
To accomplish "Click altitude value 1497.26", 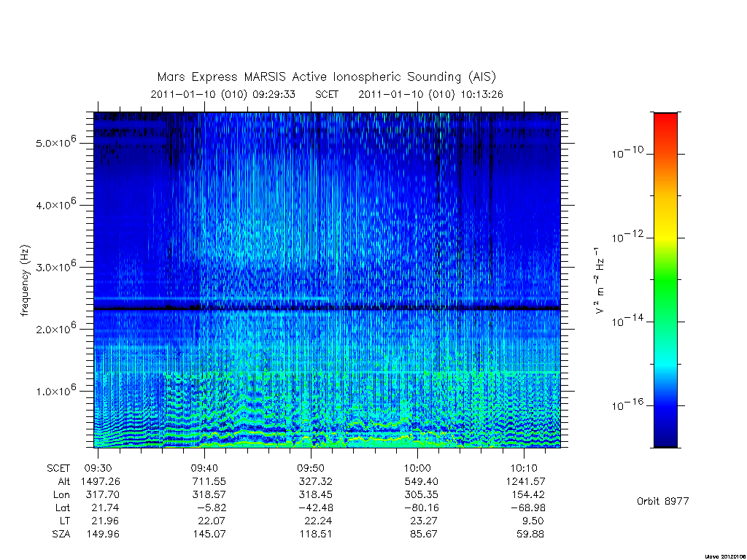I will click(101, 481).
